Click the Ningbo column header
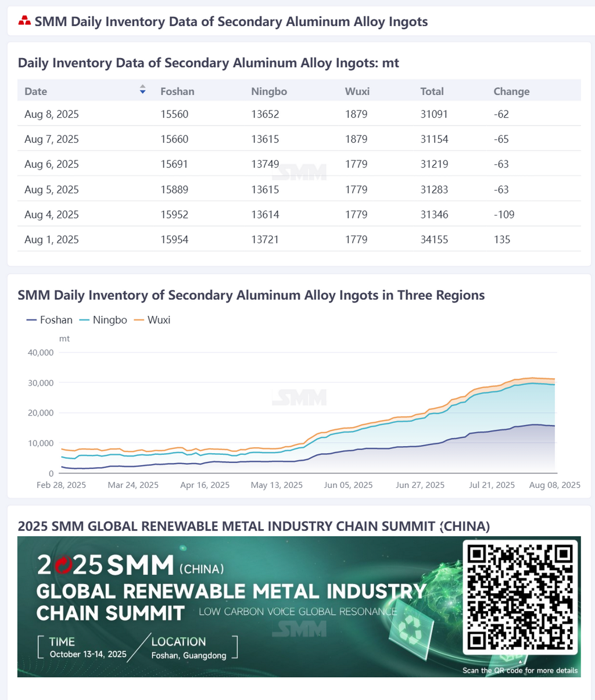 tap(269, 91)
